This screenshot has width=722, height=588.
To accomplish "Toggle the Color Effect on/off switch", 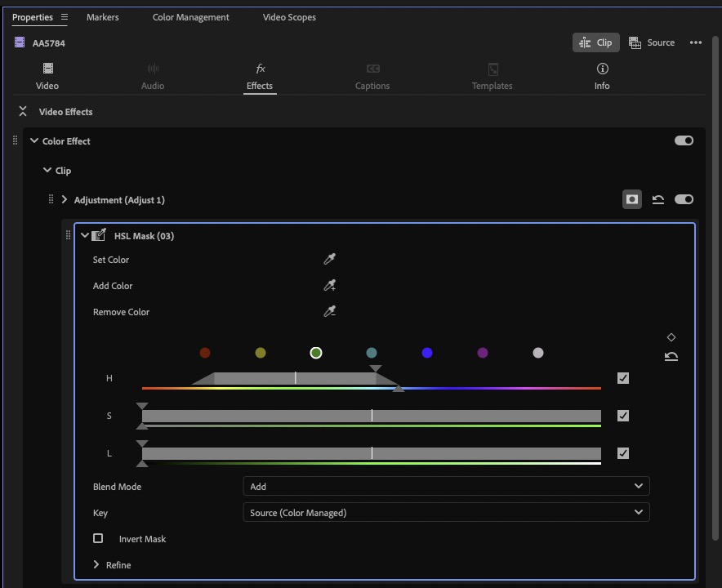I will [684, 140].
